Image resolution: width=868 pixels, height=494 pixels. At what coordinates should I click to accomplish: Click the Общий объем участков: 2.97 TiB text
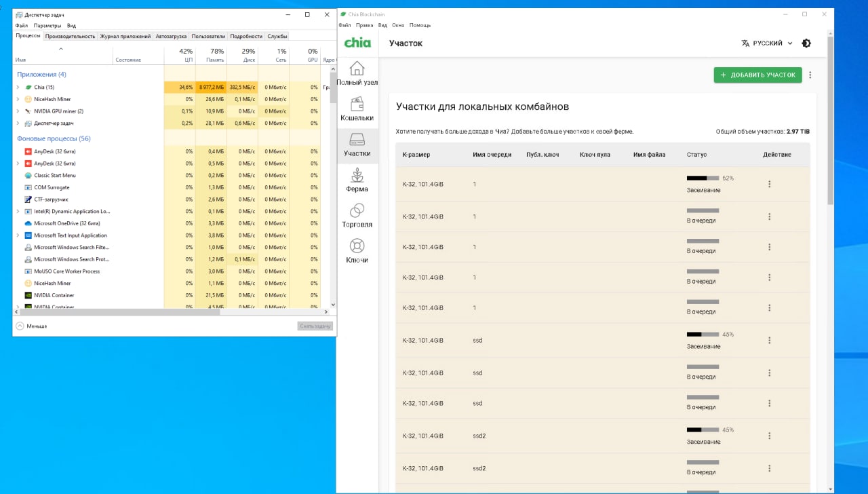coord(763,132)
